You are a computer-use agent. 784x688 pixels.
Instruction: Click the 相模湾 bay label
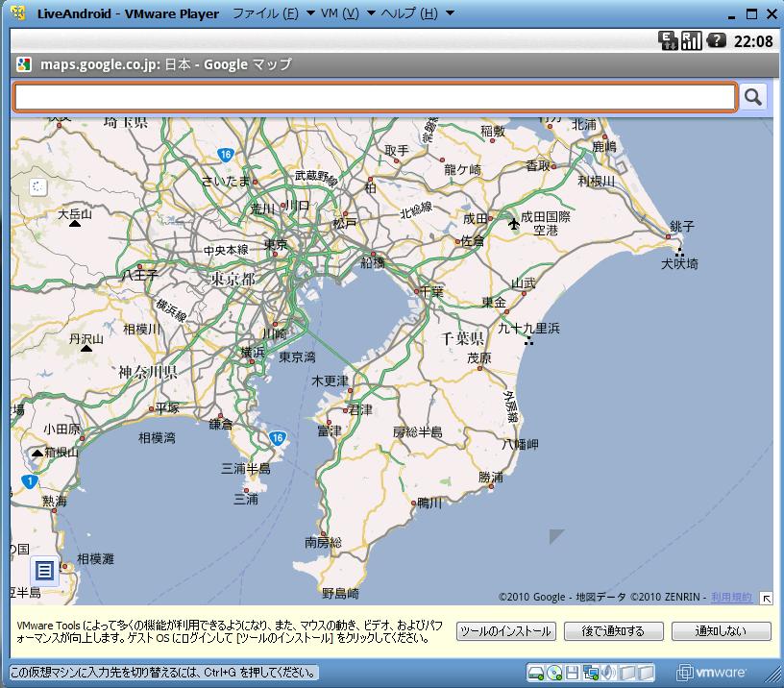point(157,438)
